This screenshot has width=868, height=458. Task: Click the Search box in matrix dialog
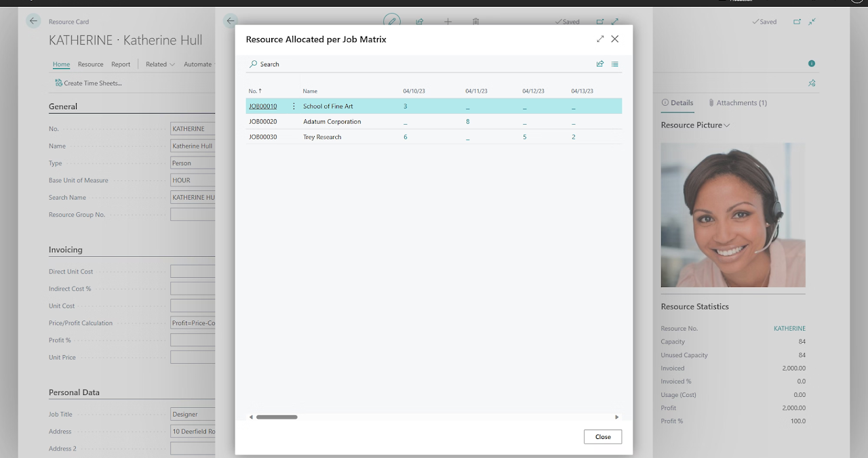click(x=264, y=64)
